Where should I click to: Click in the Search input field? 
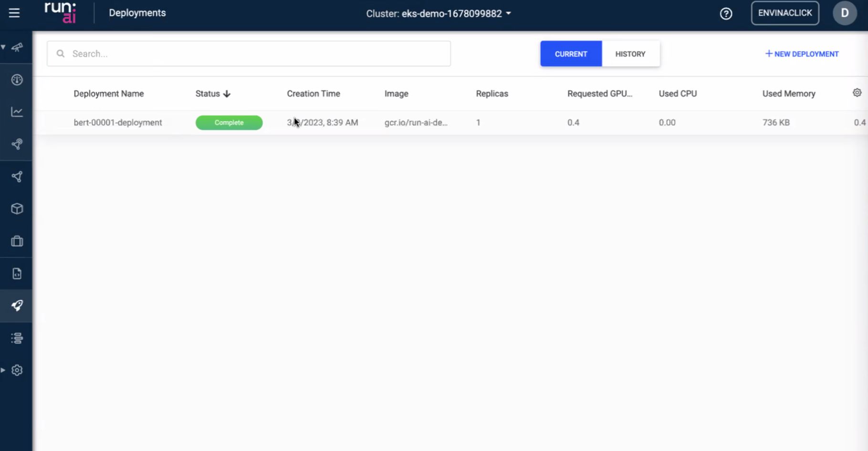[258, 54]
